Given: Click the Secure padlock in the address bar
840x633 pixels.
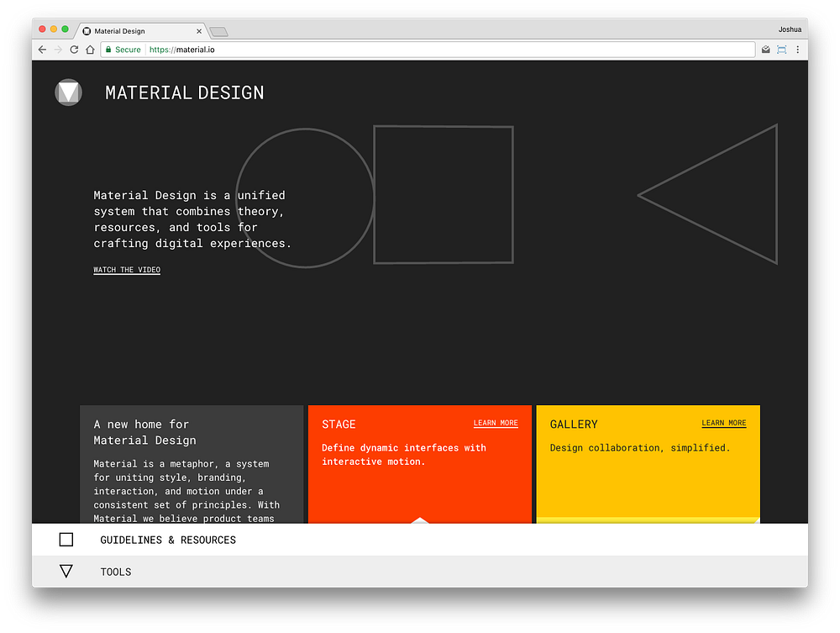Looking at the screenshot, I should 108,49.
